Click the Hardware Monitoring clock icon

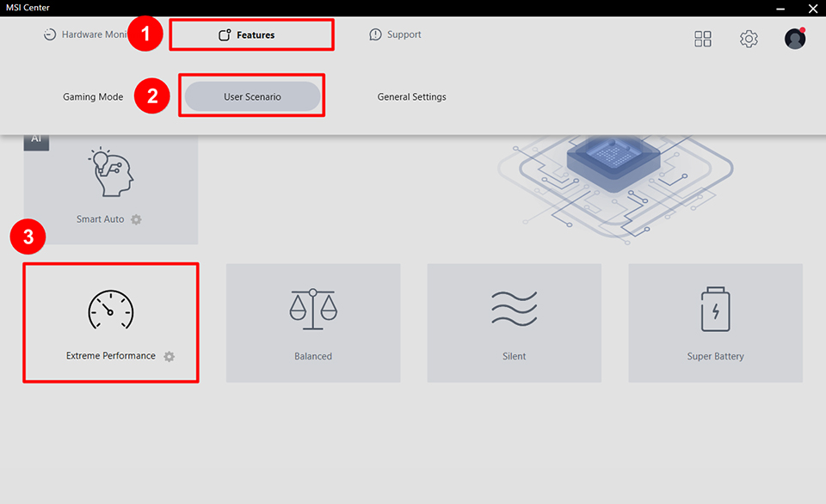(x=50, y=34)
